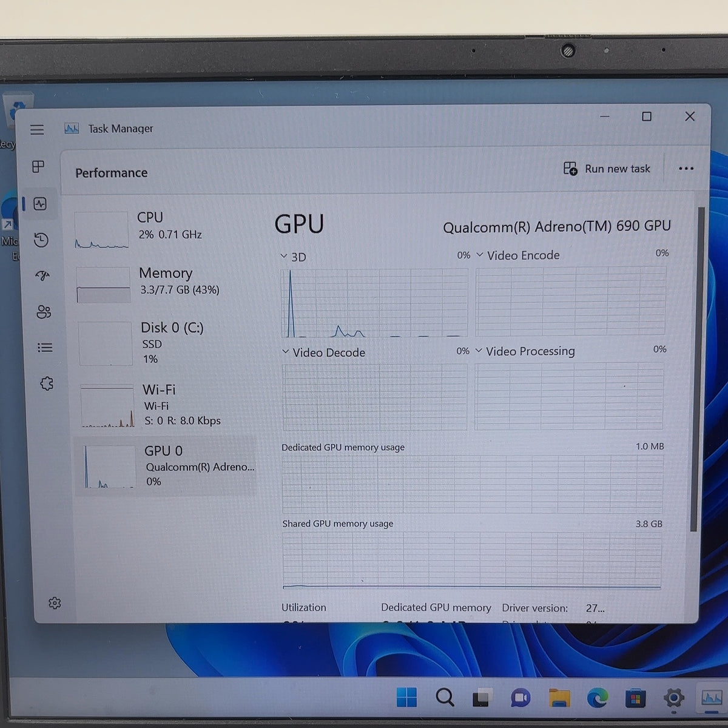Open Microsoft Store from the taskbar

[x=635, y=699]
